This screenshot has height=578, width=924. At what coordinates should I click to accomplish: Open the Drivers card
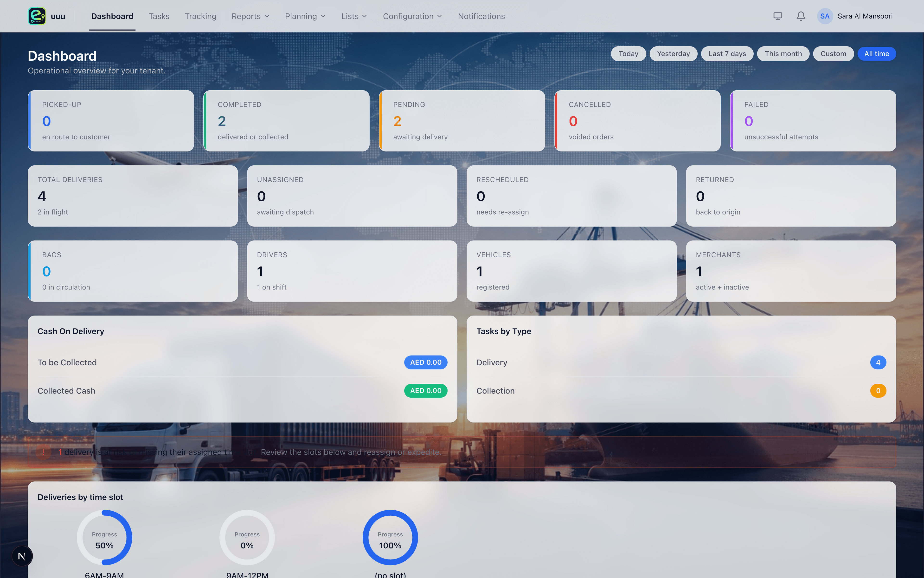(x=352, y=271)
